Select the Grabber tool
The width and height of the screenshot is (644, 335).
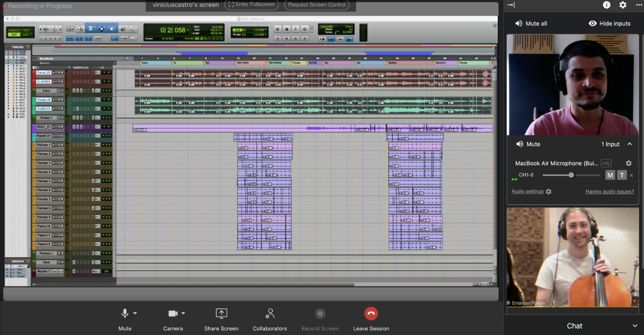pos(111,29)
